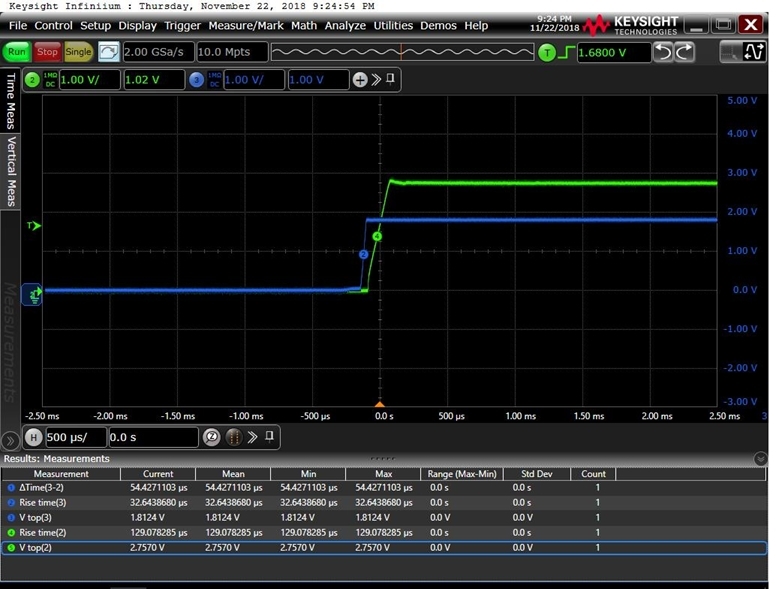Click the green Run button
This screenshot has height=589, width=776.
point(17,52)
